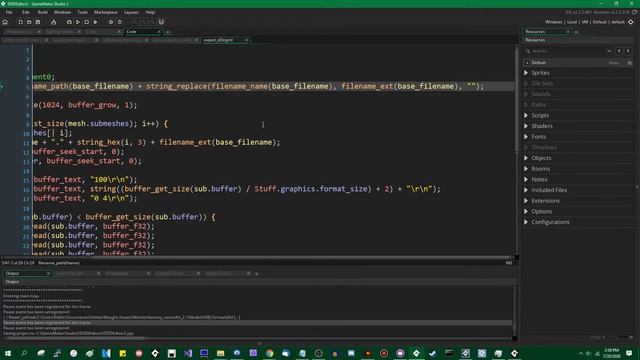640x360 pixels.
Task: Expand the Sprites resource folder
Action: tap(526, 73)
